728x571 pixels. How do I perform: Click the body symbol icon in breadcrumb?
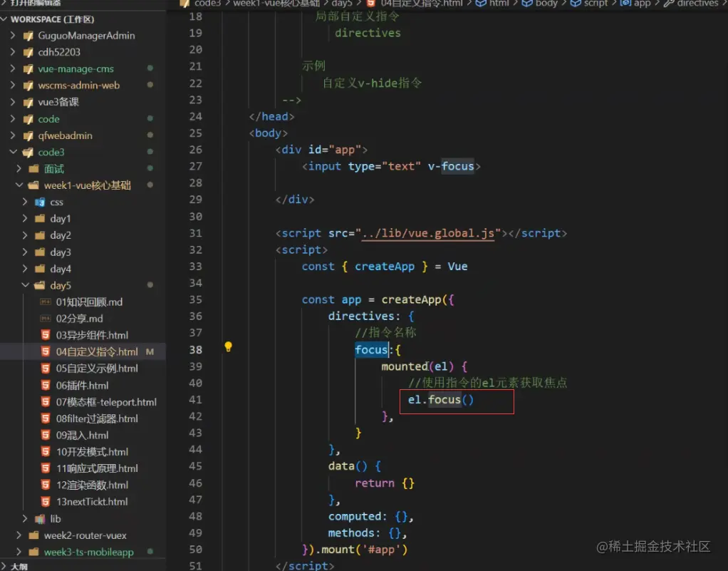[x=527, y=4]
